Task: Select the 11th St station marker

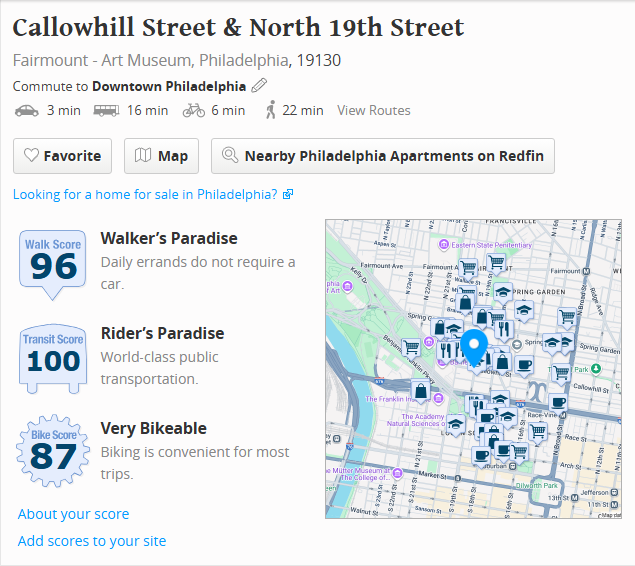Action: point(614,504)
